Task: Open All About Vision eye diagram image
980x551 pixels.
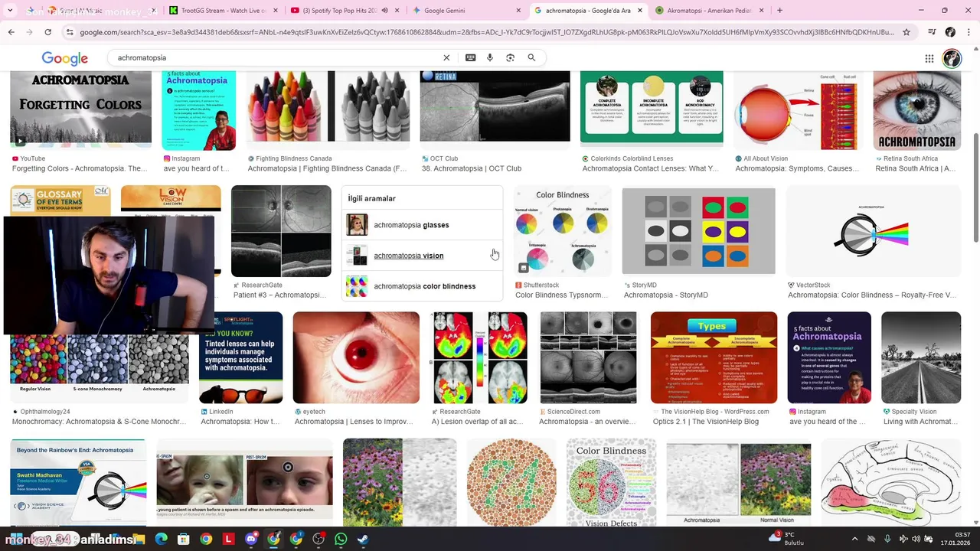Action: (x=798, y=110)
